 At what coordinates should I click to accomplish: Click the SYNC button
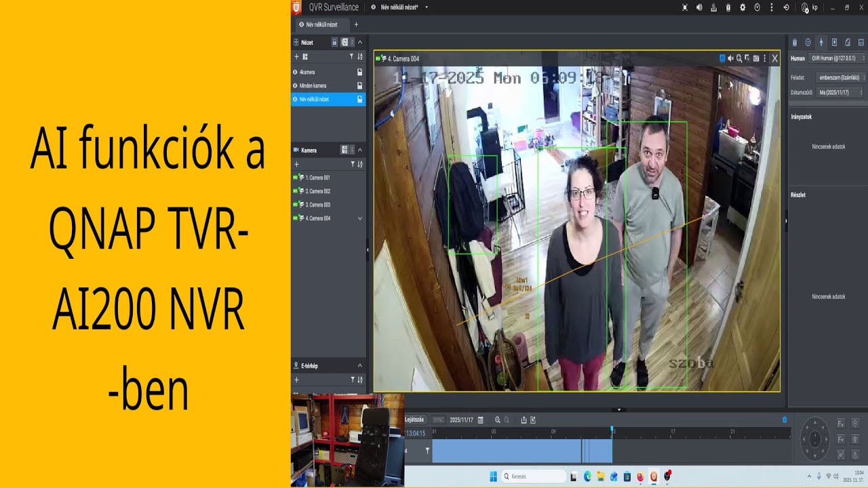coord(438,420)
